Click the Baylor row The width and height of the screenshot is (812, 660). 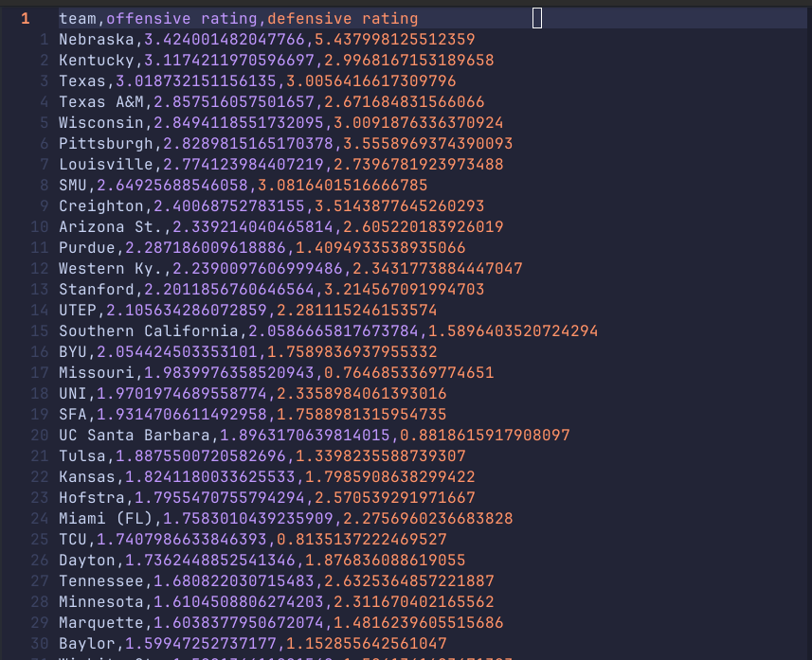pos(253,644)
